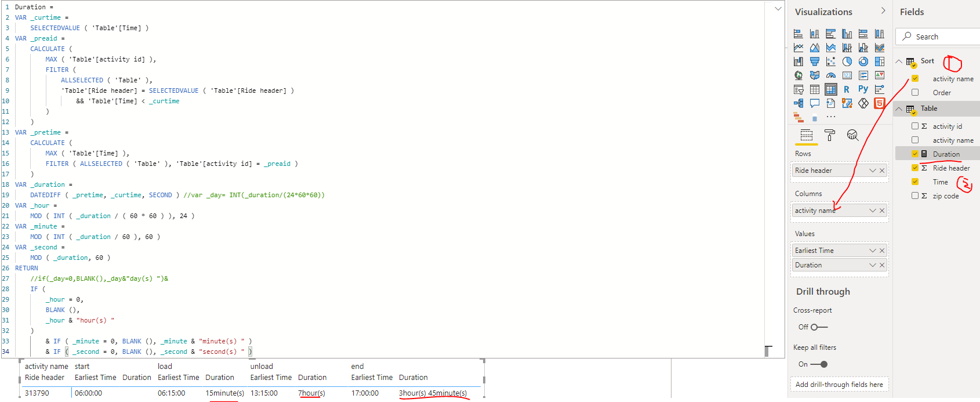Select the decomposition tree visual
The width and height of the screenshot is (980, 402).
click(x=798, y=103)
